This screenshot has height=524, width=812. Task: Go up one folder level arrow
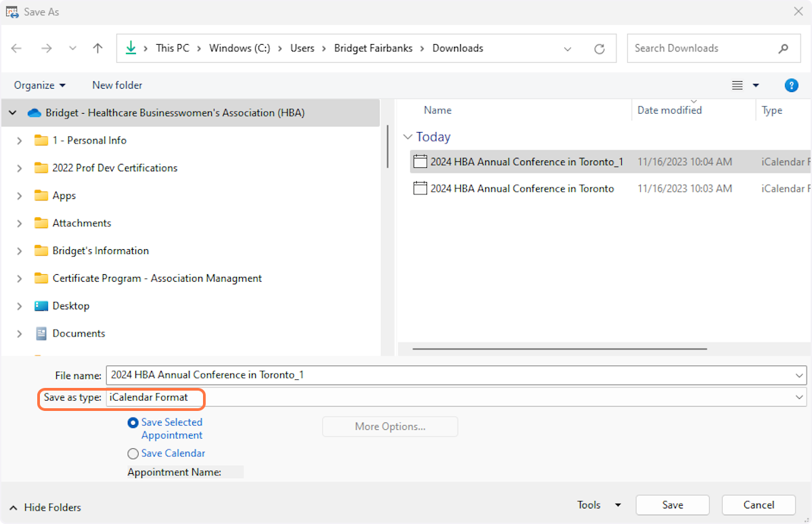pos(98,48)
